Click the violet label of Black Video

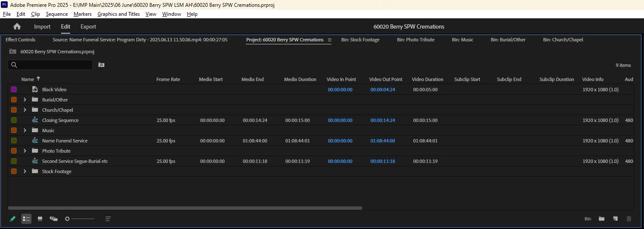(14, 90)
